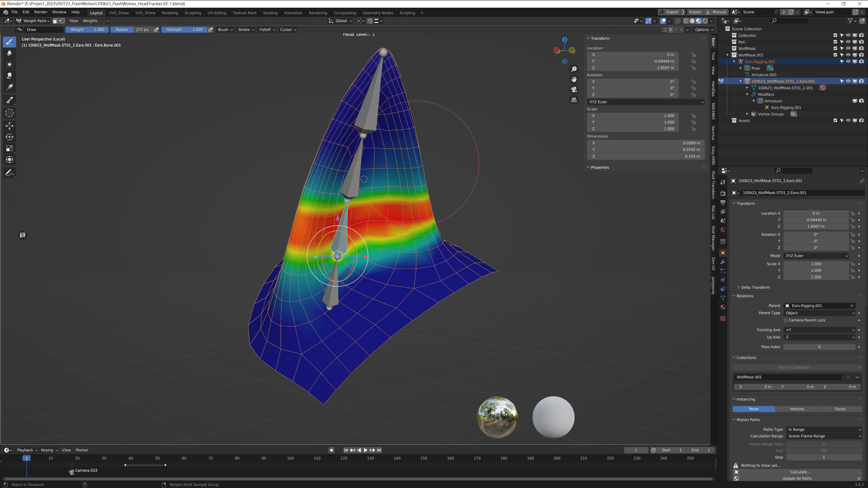
Task: Select the Annotate tool
Action: pyautogui.click(x=9, y=173)
